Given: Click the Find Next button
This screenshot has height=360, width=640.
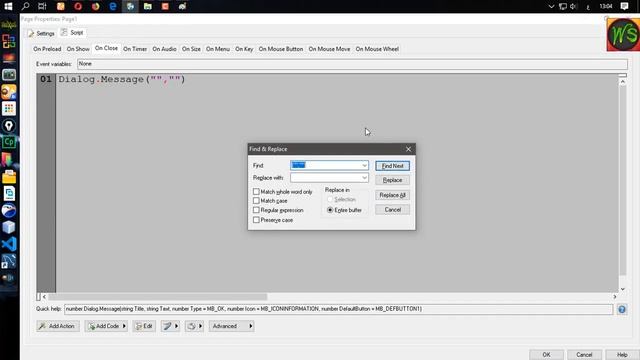Looking at the screenshot, I should click(392, 166).
